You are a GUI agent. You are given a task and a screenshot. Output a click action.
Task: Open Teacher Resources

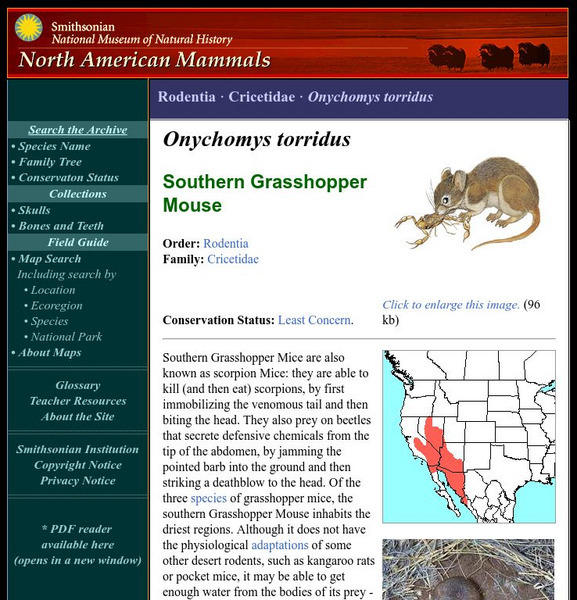[78, 401]
